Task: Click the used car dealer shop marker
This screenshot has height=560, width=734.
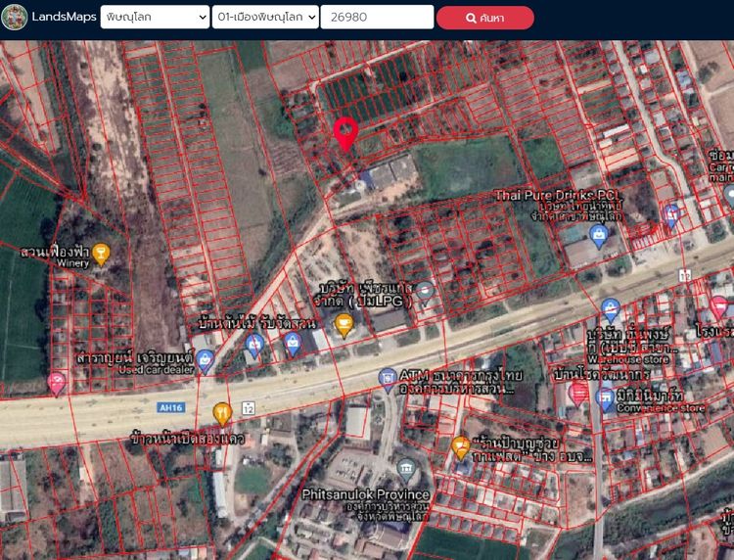Action: pyautogui.click(x=206, y=361)
